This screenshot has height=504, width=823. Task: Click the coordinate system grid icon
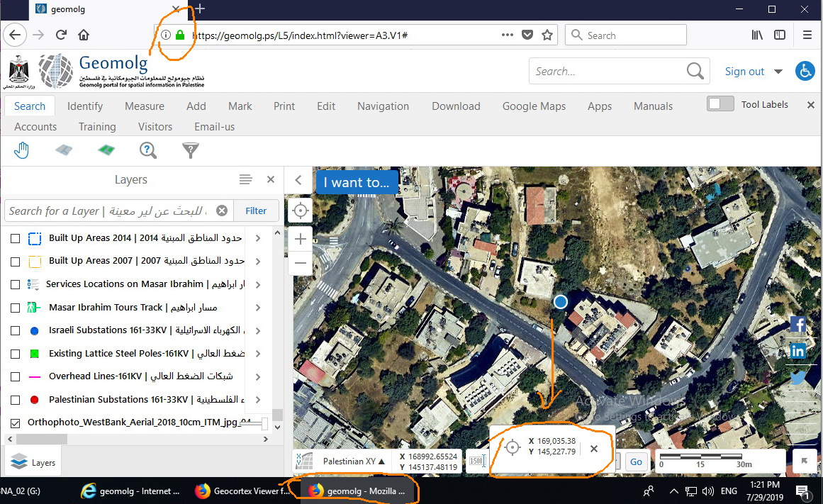tap(304, 461)
